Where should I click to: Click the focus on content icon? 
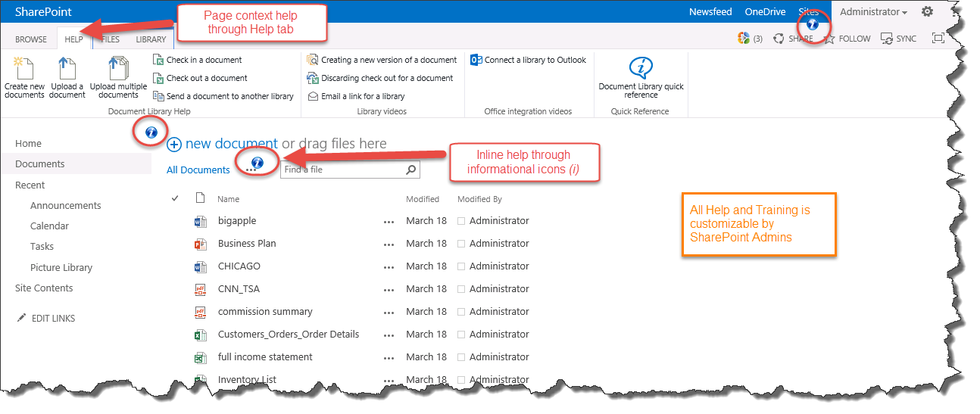[x=938, y=39]
